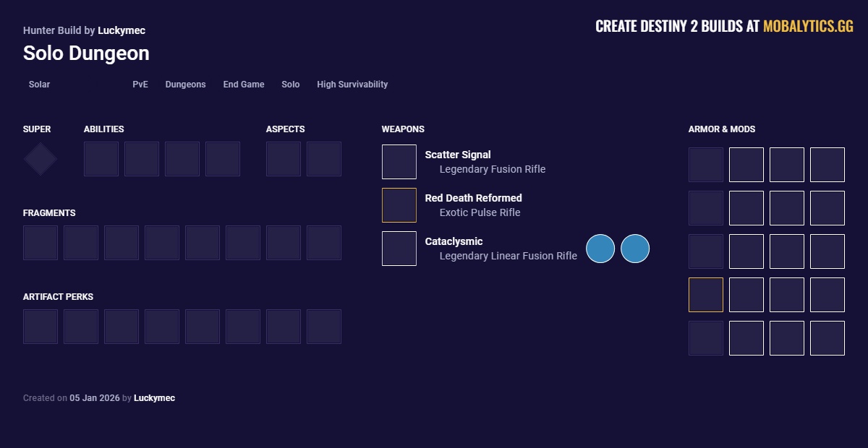
Task: Select the Cataclysmic weapon icon
Action: click(399, 248)
